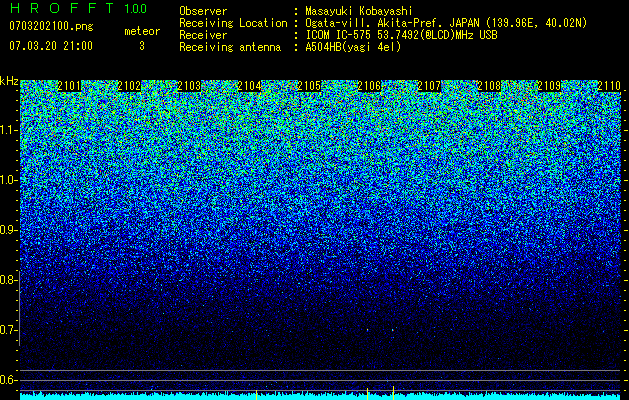This screenshot has width=629, height=400.
Task: Click the 2106 time marker
Action: click(369, 86)
